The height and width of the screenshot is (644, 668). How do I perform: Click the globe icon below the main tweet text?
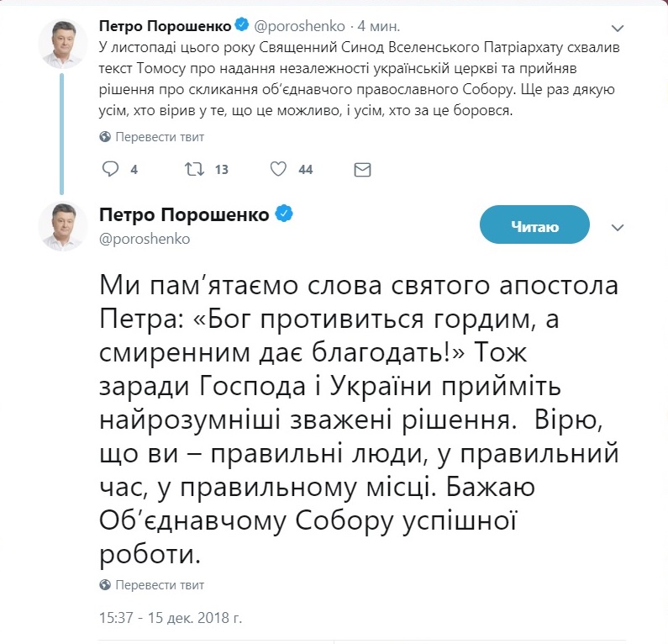(x=105, y=584)
